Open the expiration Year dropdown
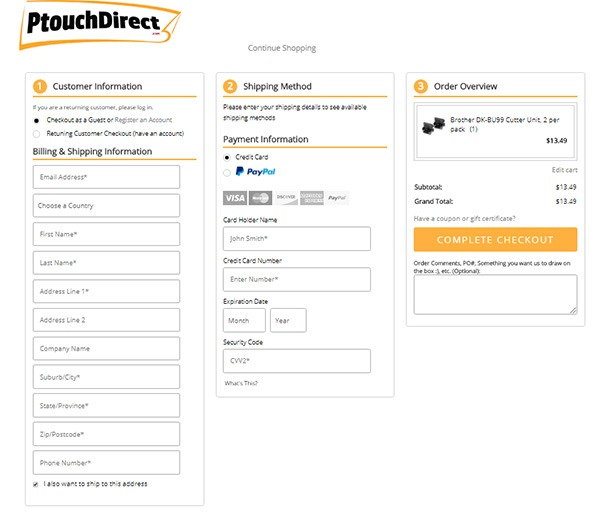This screenshot has width=600, height=530. click(288, 321)
